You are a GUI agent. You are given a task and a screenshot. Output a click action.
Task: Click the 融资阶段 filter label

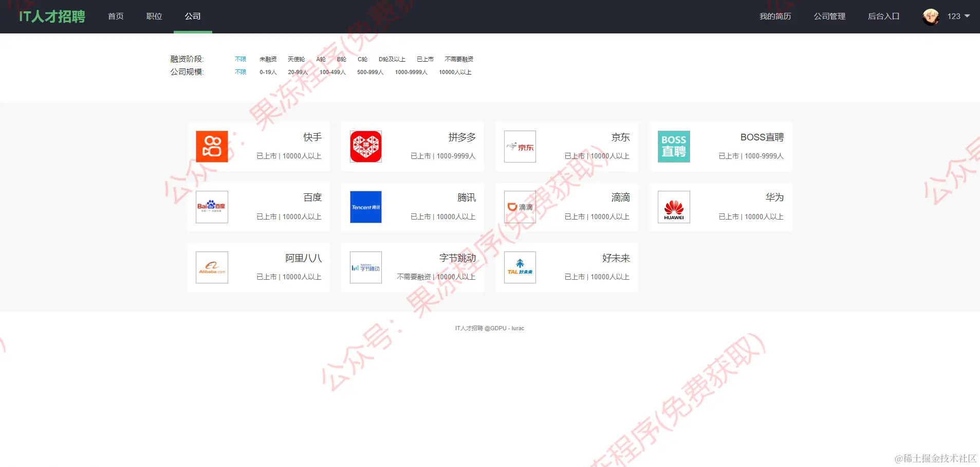pyautogui.click(x=187, y=59)
